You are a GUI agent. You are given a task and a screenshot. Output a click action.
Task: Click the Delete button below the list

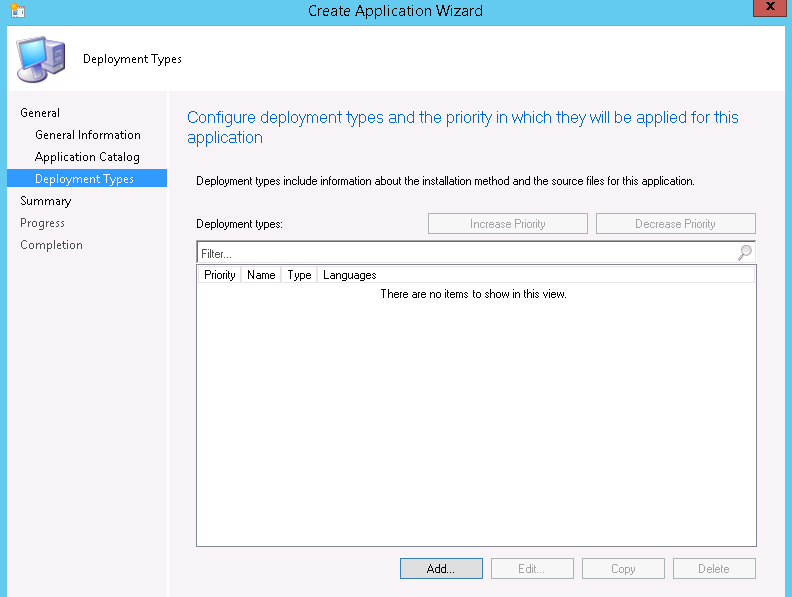[x=714, y=568]
